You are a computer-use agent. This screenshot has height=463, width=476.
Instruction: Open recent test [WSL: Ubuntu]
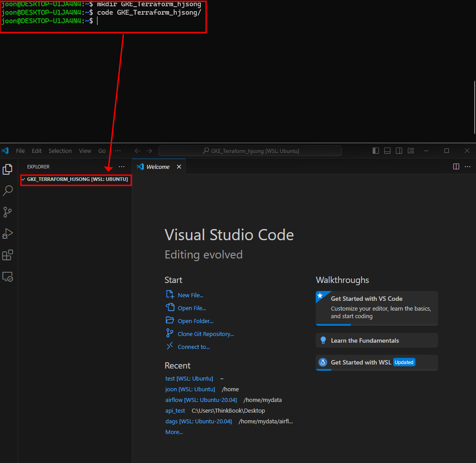(189, 378)
